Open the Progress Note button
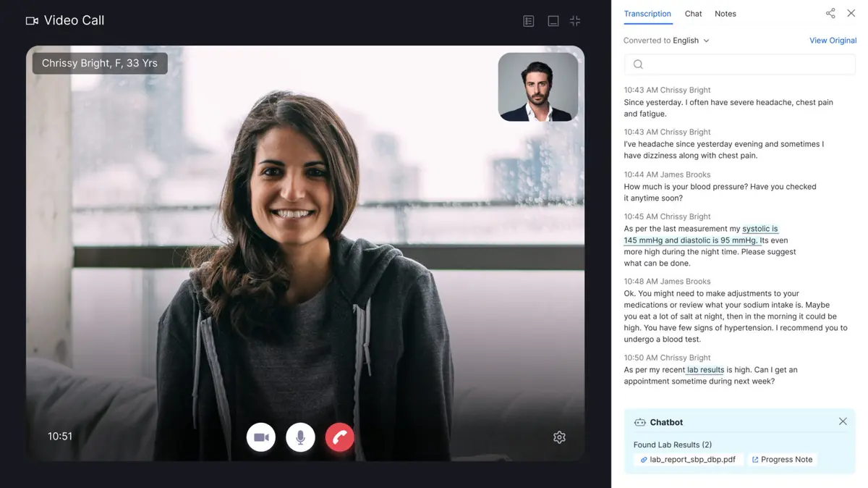 [781, 460]
